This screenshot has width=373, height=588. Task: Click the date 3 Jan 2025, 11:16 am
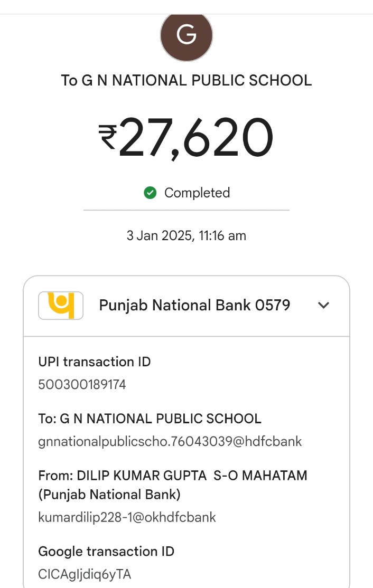186,235
